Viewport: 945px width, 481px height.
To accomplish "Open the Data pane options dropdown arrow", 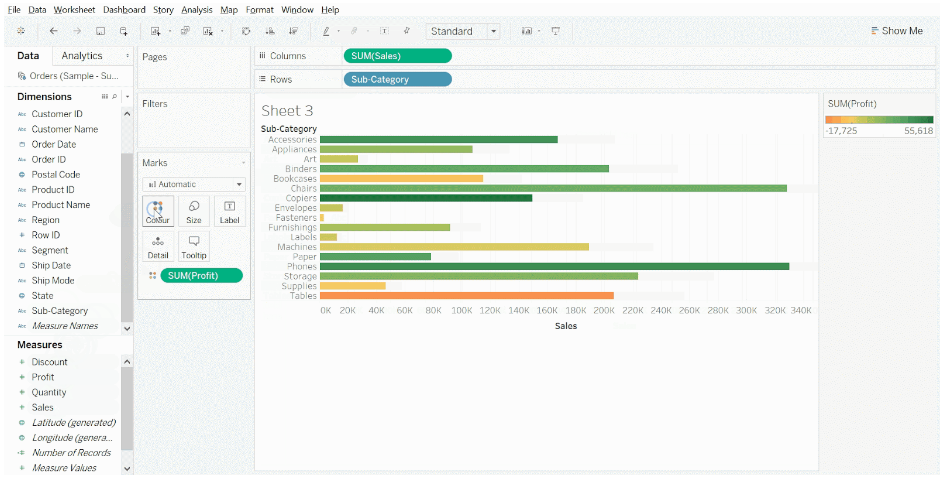I will [127, 56].
